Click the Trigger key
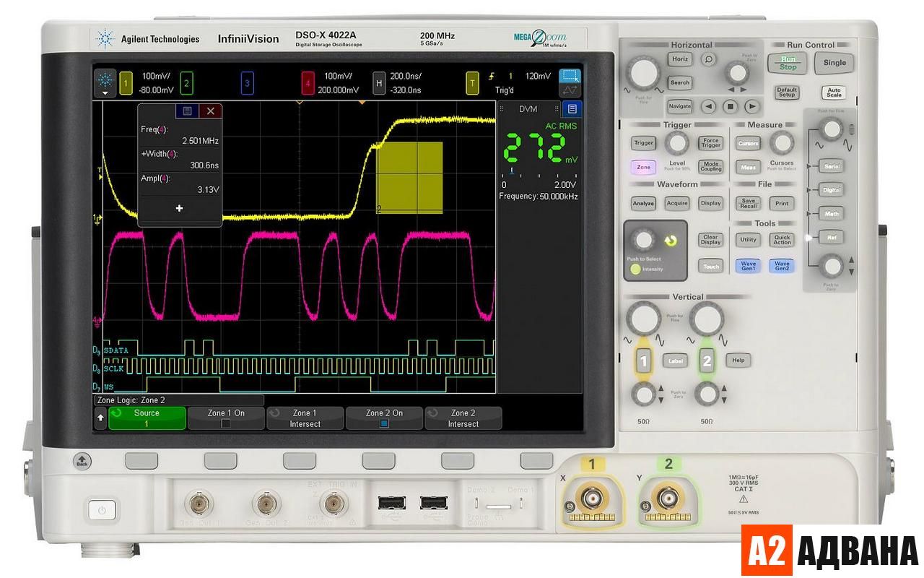 643,143
